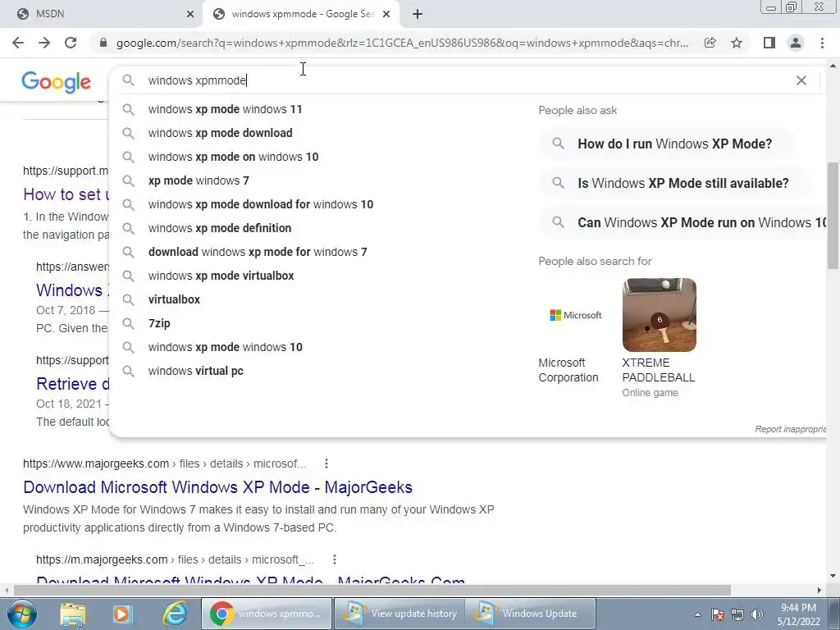Open the 'How to set u...' purple result link
Image resolution: width=840 pixels, height=630 pixels.
click(66, 194)
